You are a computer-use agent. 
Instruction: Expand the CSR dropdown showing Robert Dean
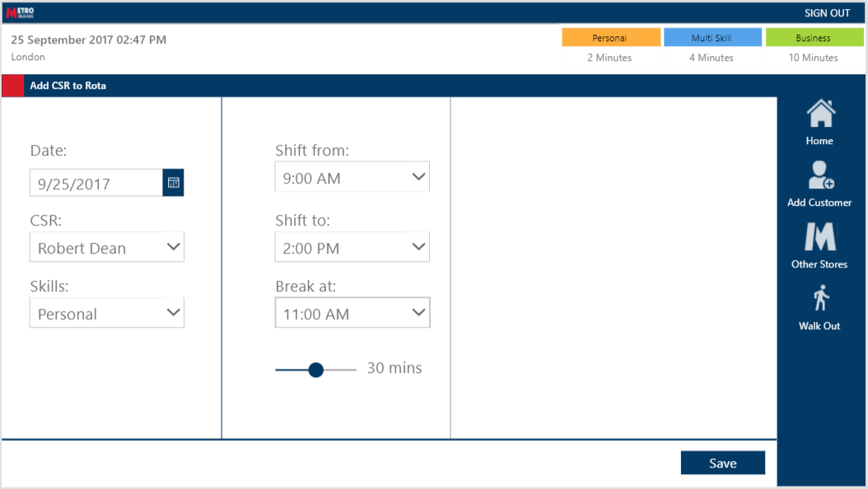click(106, 247)
